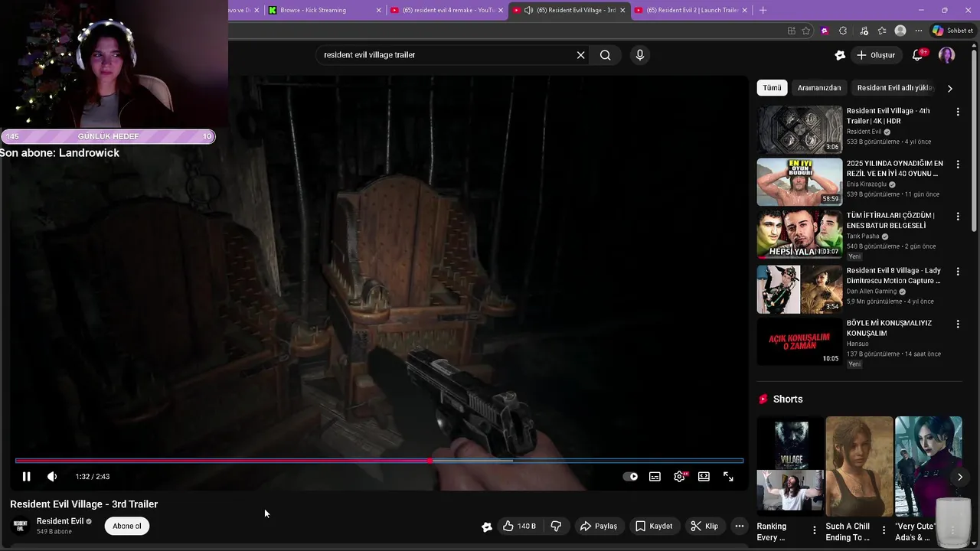
Task: Clear the search box text
Action: click(x=580, y=55)
